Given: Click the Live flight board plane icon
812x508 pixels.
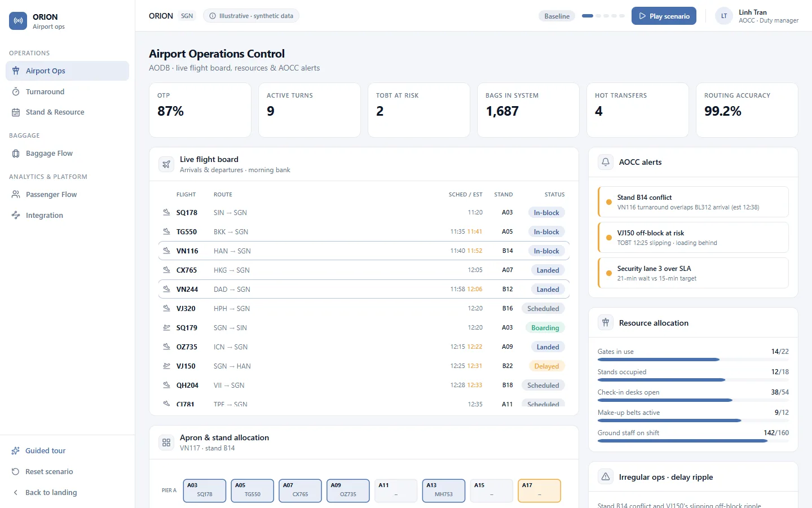Looking at the screenshot, I should click(166, 164).
